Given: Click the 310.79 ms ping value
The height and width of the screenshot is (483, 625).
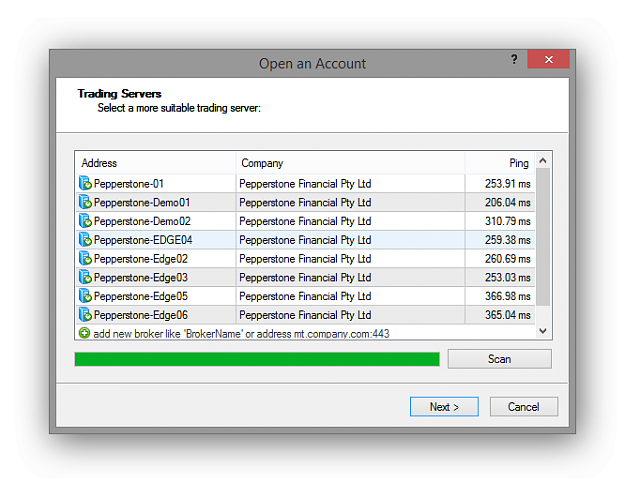Looking at the screenshot, I should pos(507,221).
